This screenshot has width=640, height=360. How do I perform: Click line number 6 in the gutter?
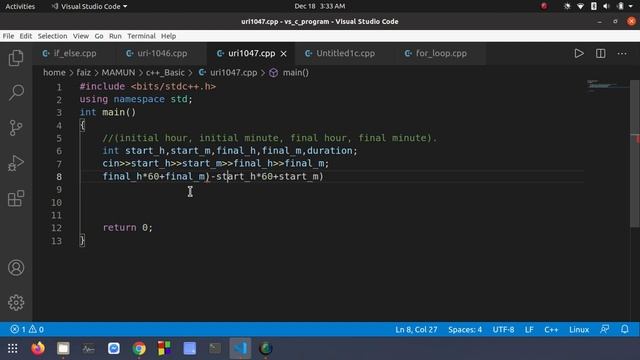point(59,151)
